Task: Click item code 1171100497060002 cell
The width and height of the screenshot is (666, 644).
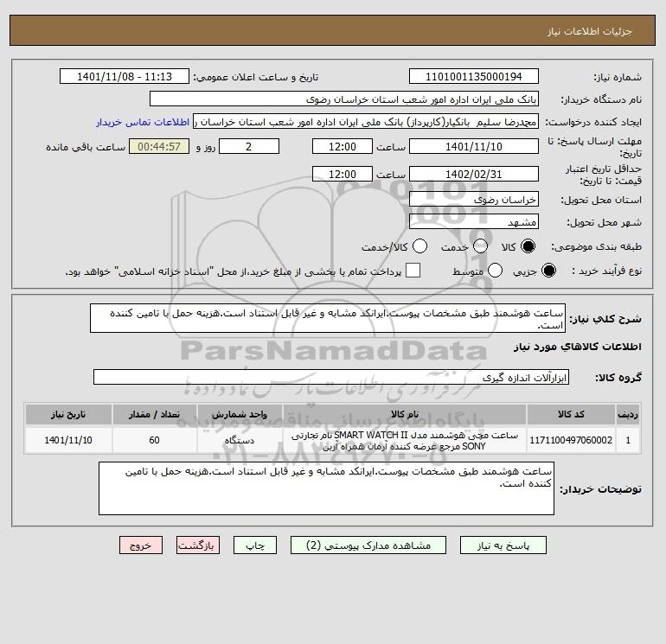Action: [571, 440]
